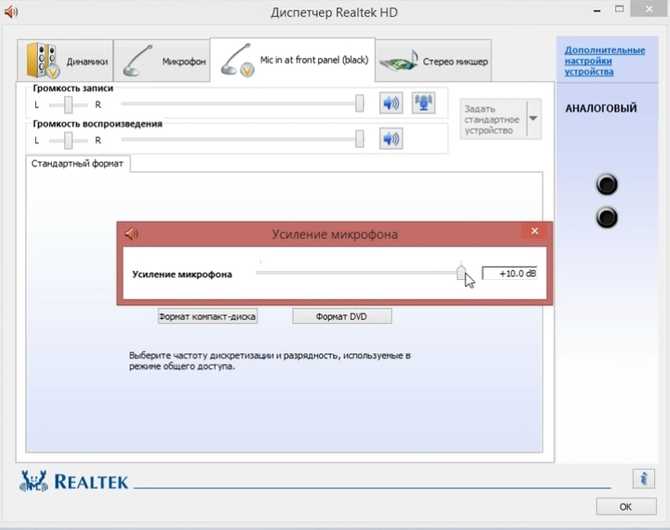Maximize the Диспетчер Realtek HD window
This screenshot has width=670, height=530.
(620, 9)
